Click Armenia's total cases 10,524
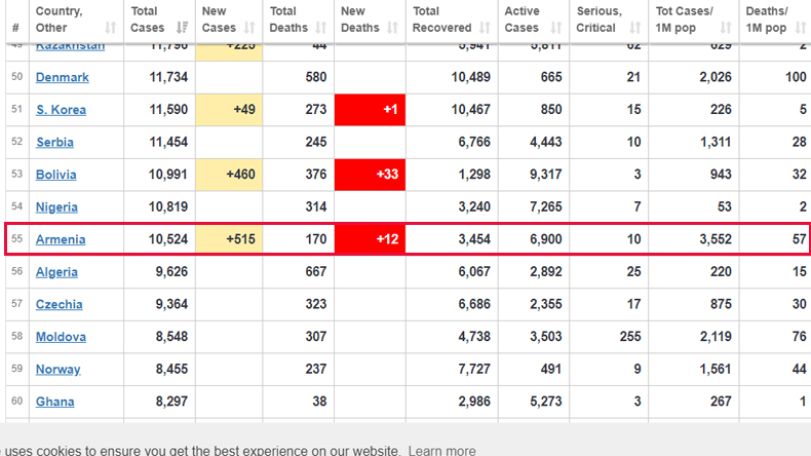 tap(168, 239)
